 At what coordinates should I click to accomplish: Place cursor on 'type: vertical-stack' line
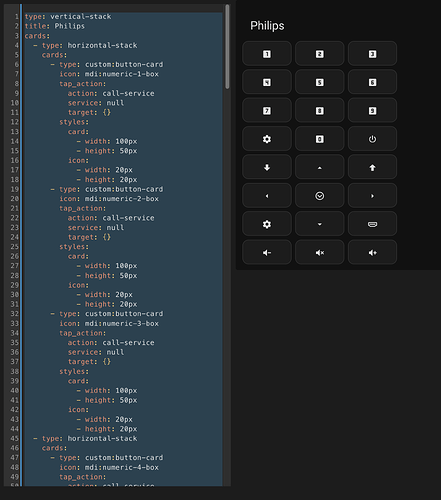click(x=68, y=16)
